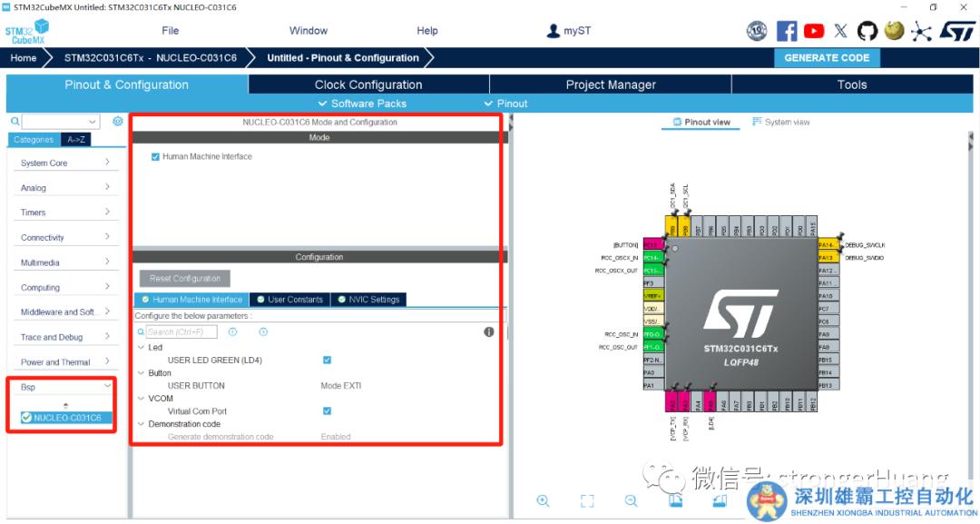Fit the chip view to screen

coord(587,500)
